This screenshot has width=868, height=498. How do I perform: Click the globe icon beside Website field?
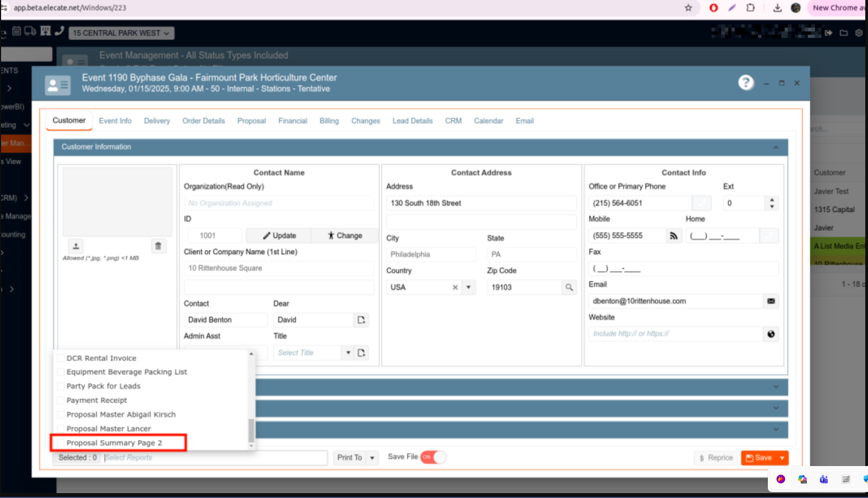[x=771, y=334]
